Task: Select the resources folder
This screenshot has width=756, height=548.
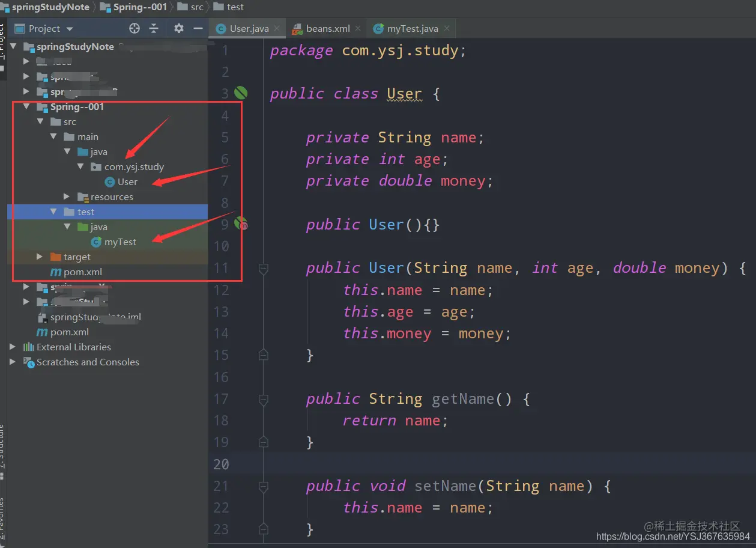Action: coord(112,196)
